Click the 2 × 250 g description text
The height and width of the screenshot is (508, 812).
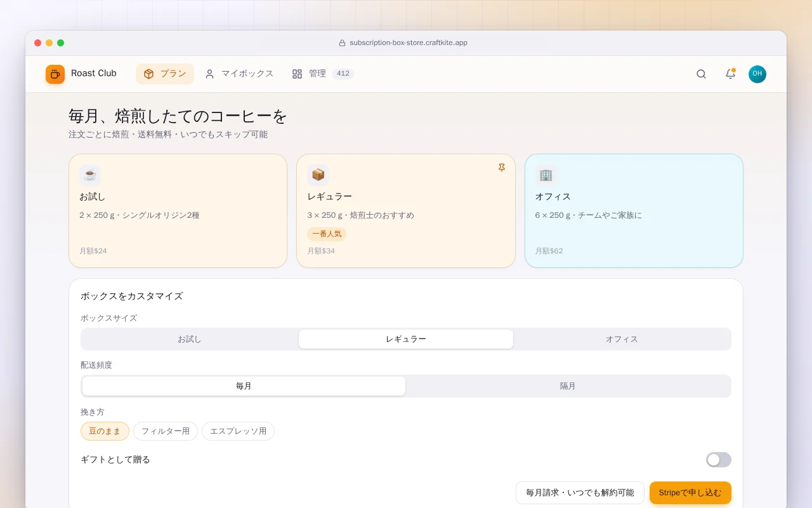[140, 215]
